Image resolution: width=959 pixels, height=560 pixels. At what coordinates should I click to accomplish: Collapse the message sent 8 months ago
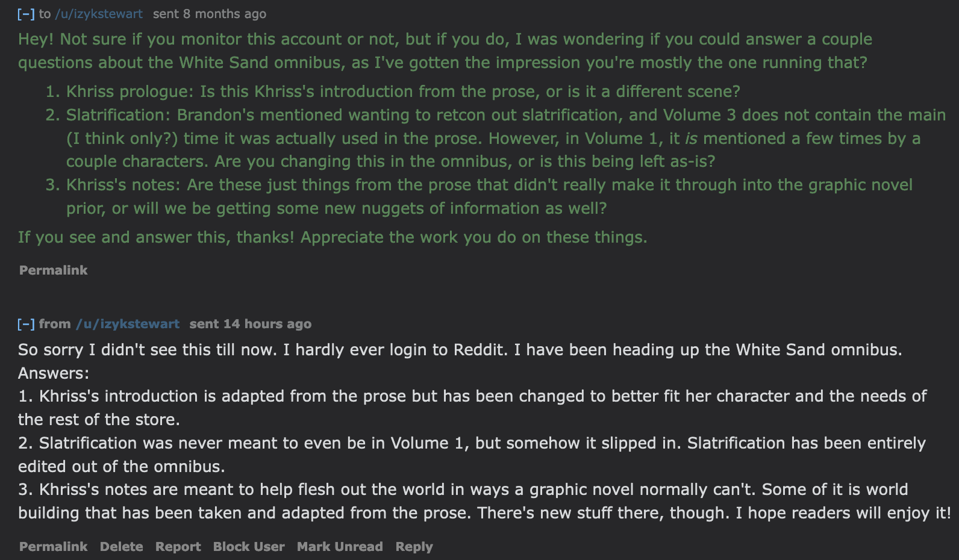point(26,14)
